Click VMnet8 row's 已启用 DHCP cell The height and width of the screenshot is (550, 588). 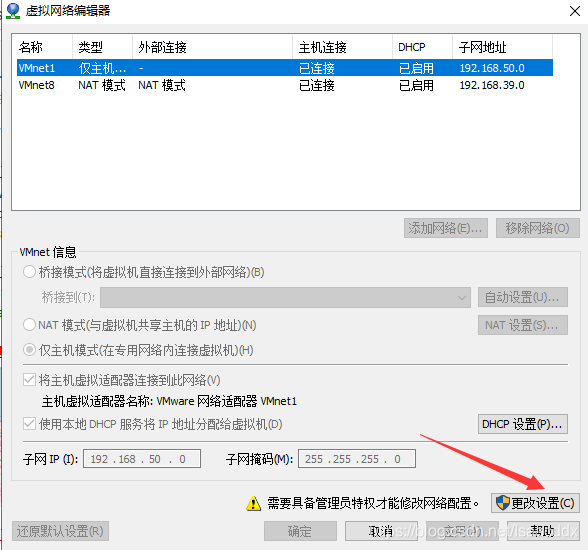pos(416,85)
